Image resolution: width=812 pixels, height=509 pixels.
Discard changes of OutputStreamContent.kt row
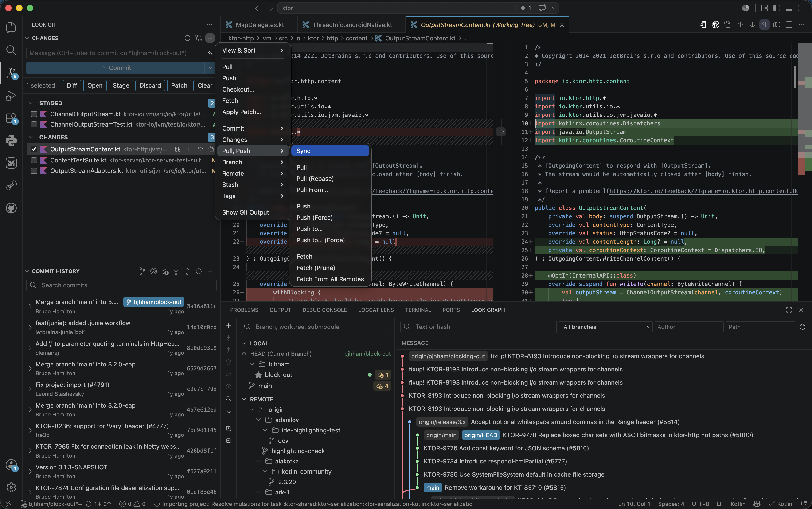pos(200,149)
